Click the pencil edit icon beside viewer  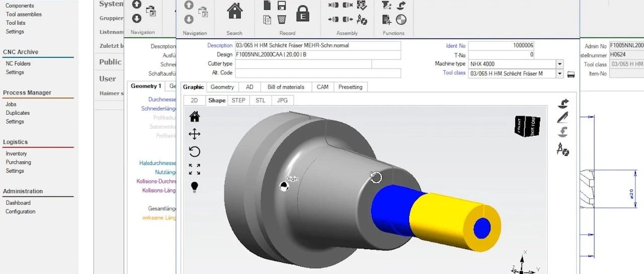[563, 118]
